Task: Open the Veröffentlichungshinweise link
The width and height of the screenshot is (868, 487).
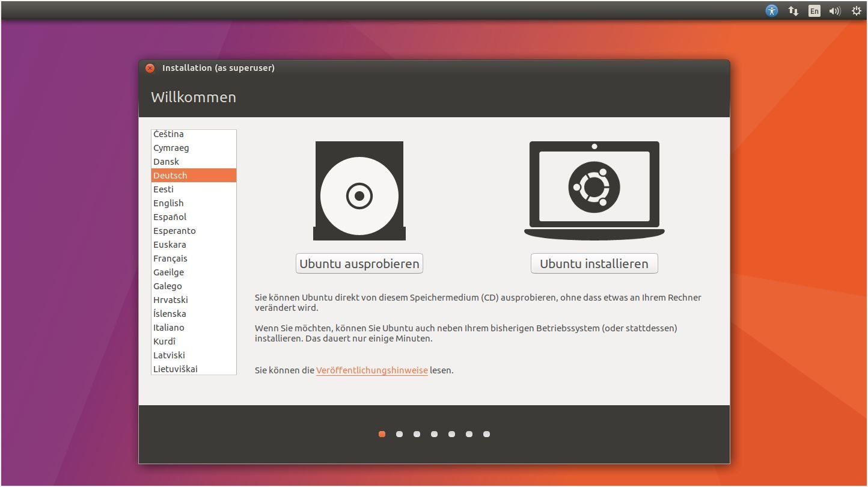Action: point(372,370)
